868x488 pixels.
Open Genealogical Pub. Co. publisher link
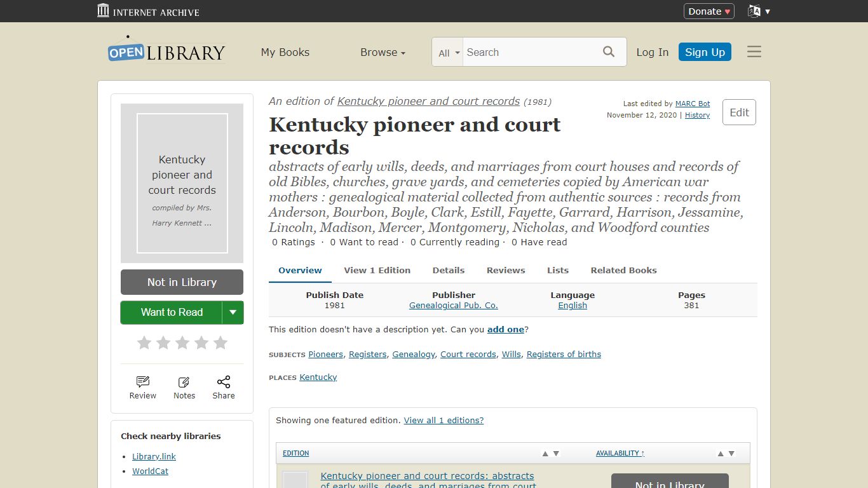tap(454, 306)
